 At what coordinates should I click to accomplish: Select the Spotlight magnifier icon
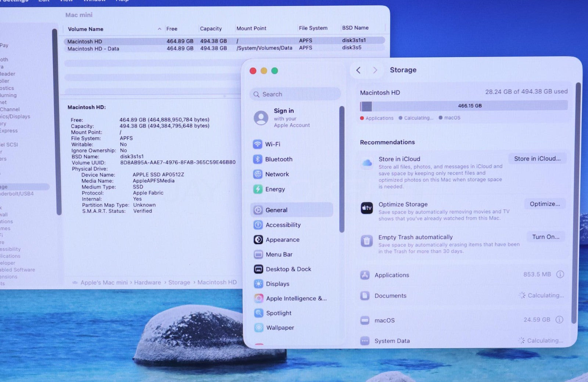(x=259, y=313)
